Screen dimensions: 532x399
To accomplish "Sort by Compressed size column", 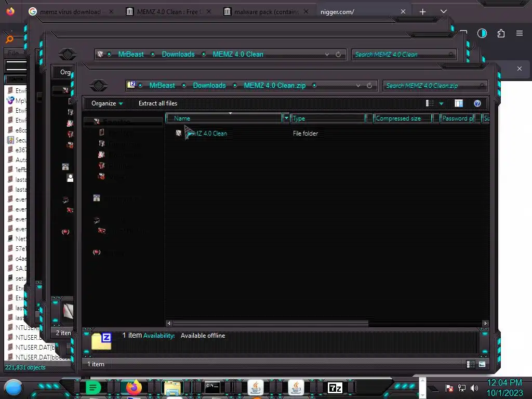I will 403,118.
